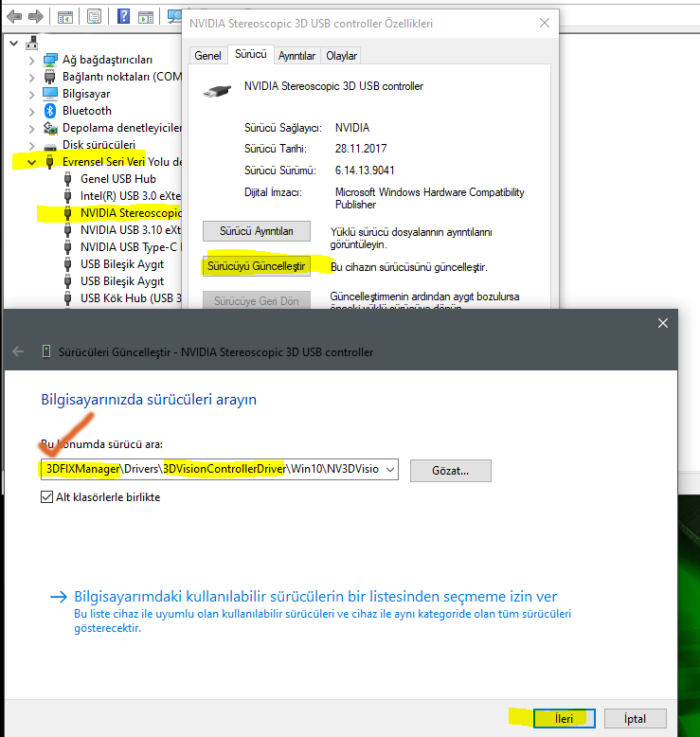Click the Sürücüyü Güncelleştir button
This screenshot has height=737, width=700.
(257, 266)
